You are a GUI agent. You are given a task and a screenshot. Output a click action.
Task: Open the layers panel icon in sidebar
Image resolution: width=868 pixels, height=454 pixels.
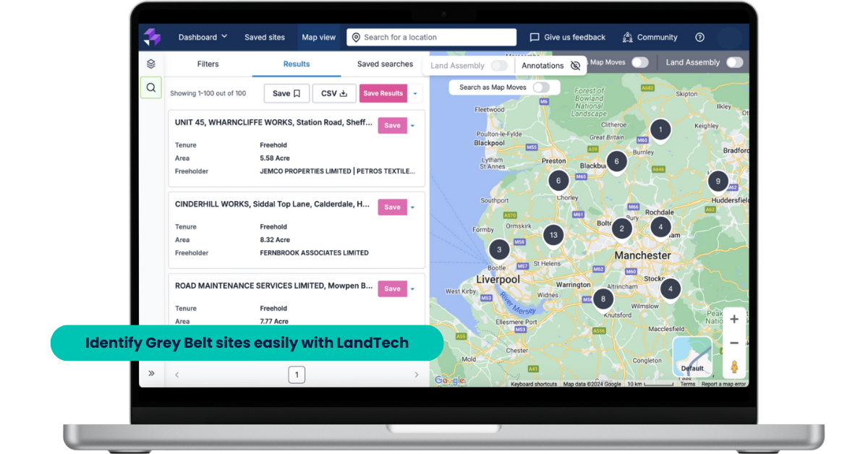pyautogui.click(x=150, y=64)
